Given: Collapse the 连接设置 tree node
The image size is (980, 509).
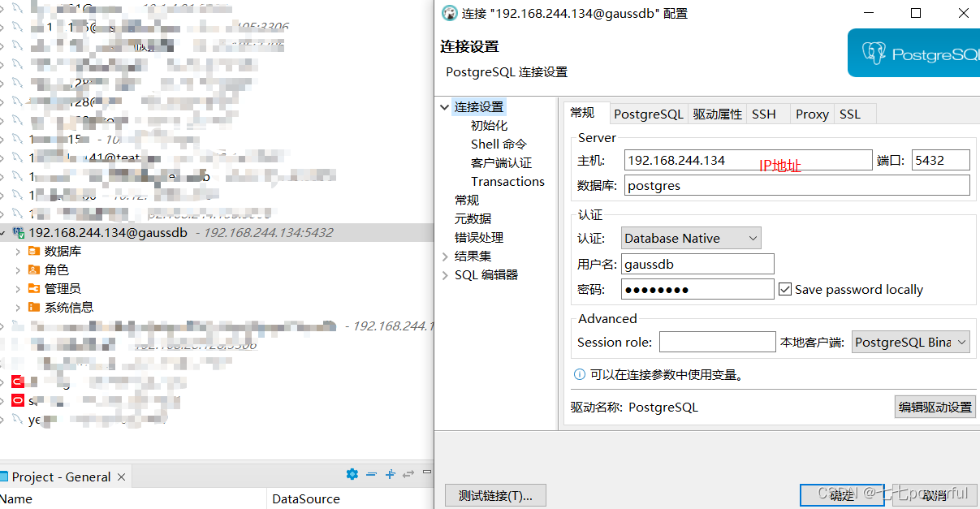Looking at the screenshot, I should coord(445,107).
